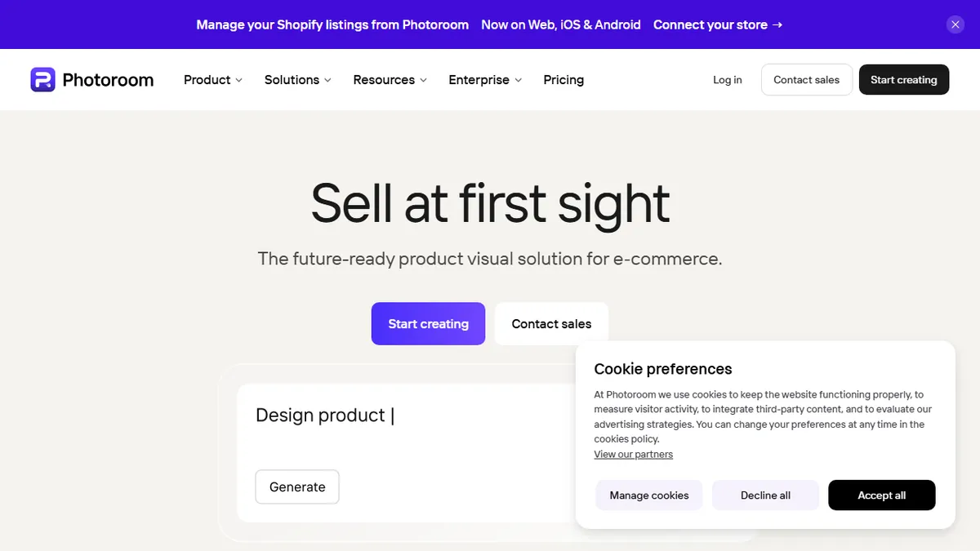
Task: Click the 'Now on Web, iOS & Android' text
Action: click(561, 24)
